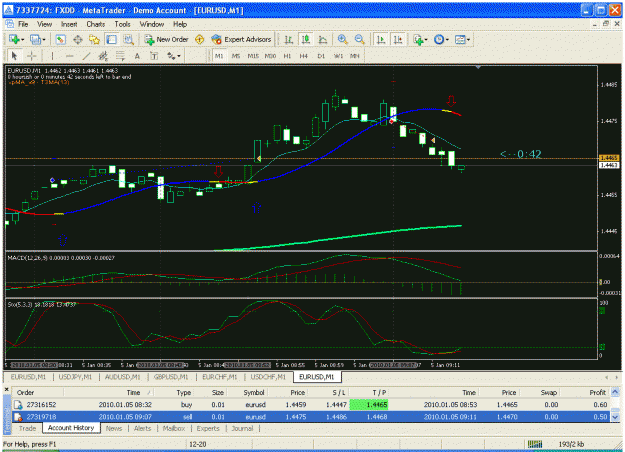This screenshot has width=625, height=452.
Task: Expand the New Chart dropdown arrow
Action: tap(22, 39)
